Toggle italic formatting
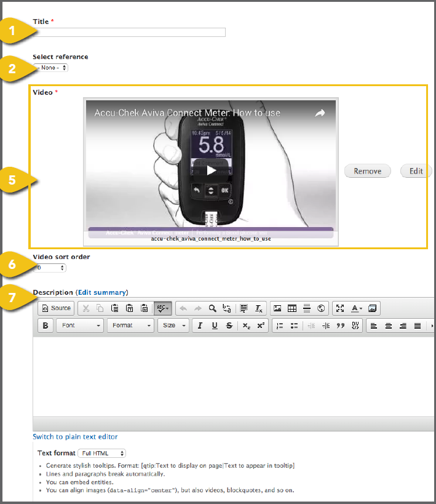 200,326
